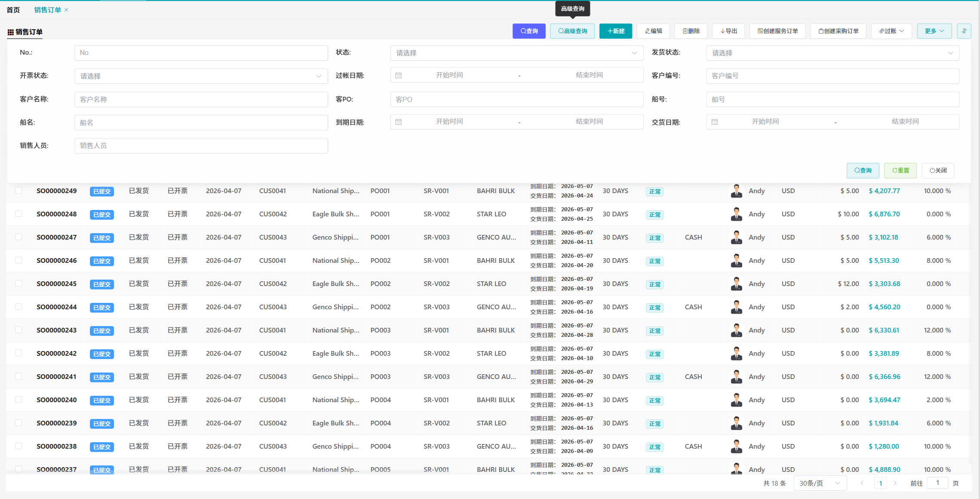
Task: Go to next page arrow
Action: click(x=895, y=483)
